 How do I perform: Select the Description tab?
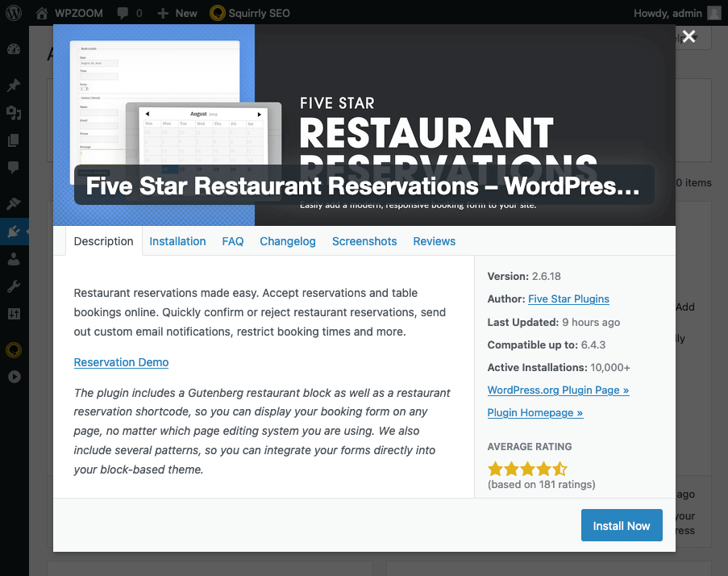[x=103, y=241]
